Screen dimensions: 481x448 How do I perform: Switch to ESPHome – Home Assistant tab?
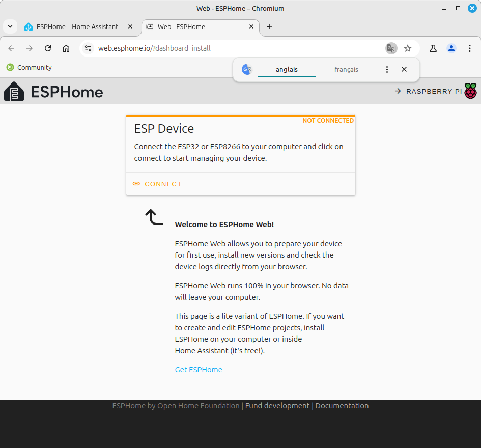click(77, 26)
